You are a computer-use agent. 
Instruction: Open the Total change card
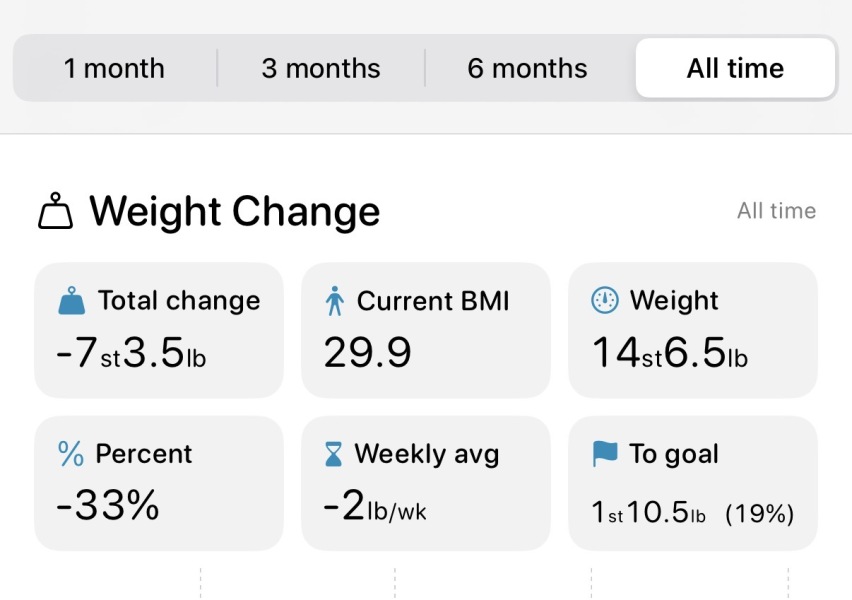coord(159,330)
